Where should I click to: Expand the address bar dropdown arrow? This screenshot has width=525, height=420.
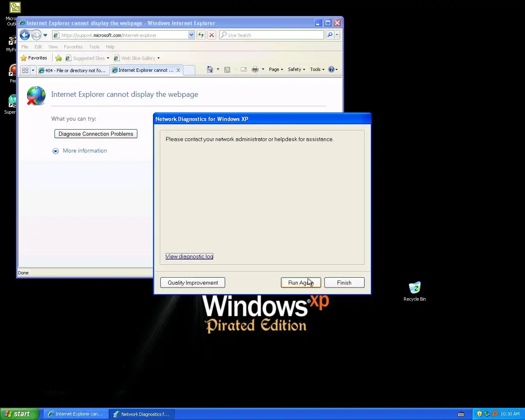point(191,35)
